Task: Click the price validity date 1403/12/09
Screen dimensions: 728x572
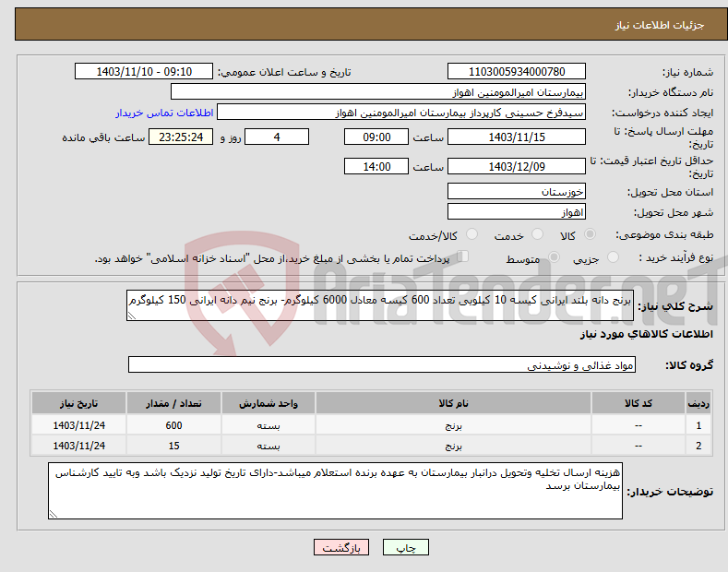Action: pos(517,166)
